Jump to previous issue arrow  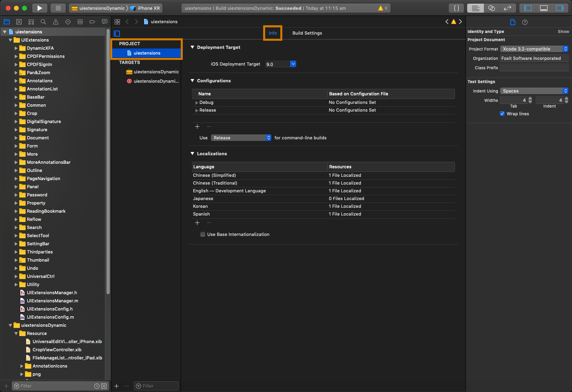pyautogui.click(x=447, y=22)
